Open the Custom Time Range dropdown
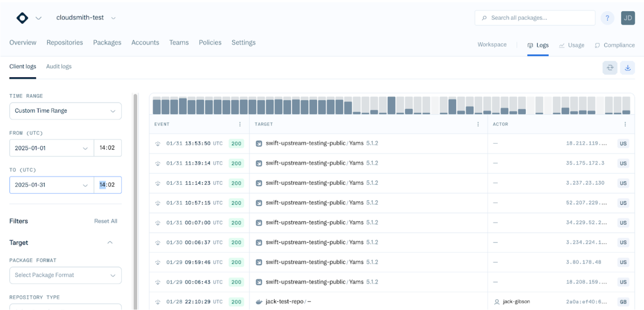Screen dimensions: 644x310 point(66,111)
